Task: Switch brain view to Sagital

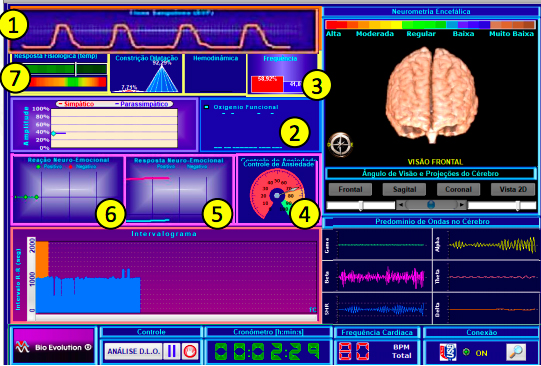Action: [404, 189]
